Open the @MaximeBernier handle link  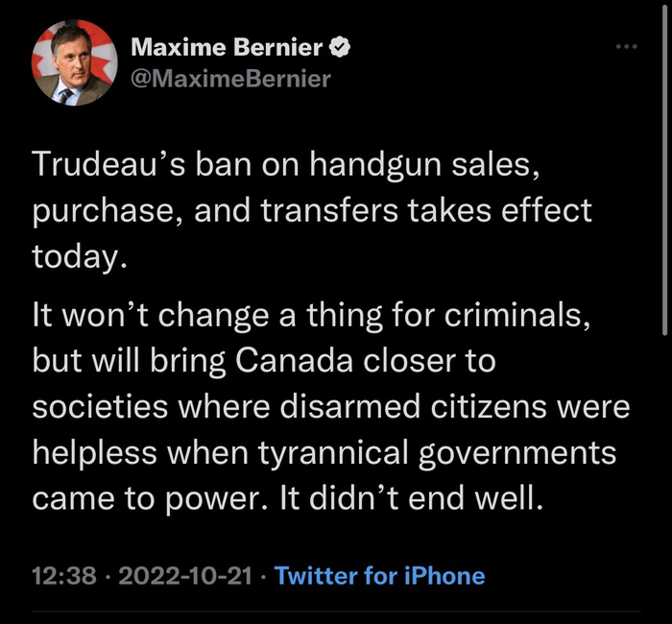[x=229, y=78]
